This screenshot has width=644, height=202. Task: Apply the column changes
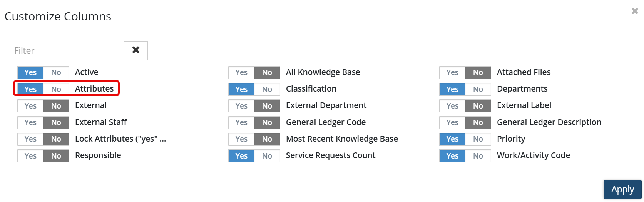622,189
